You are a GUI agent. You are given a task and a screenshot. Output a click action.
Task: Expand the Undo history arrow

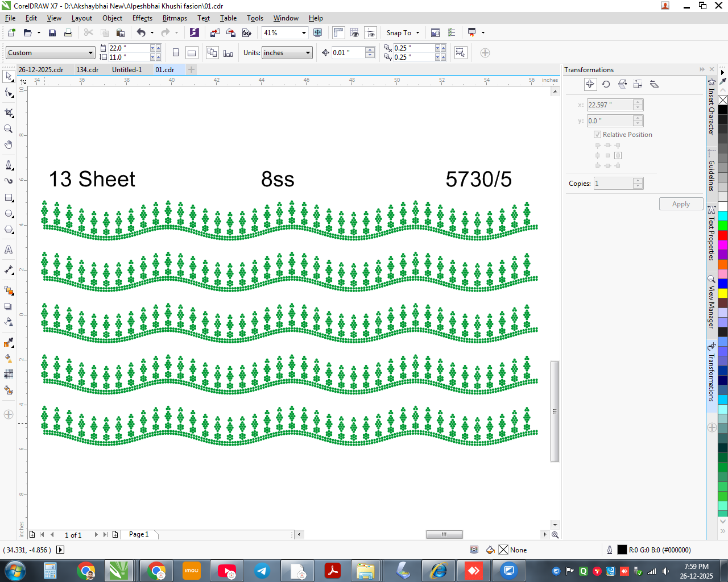tap(152, 33)
